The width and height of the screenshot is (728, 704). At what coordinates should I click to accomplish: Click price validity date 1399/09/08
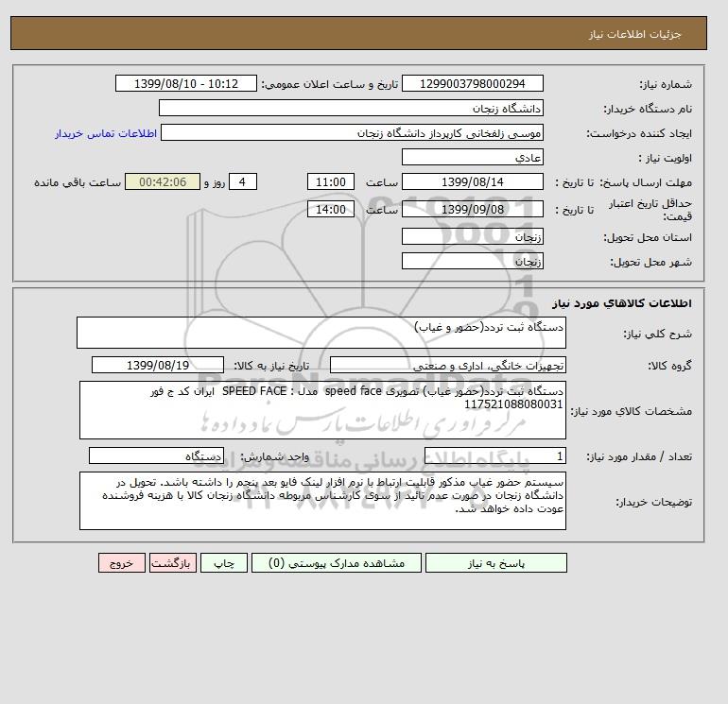pos(472,209)
